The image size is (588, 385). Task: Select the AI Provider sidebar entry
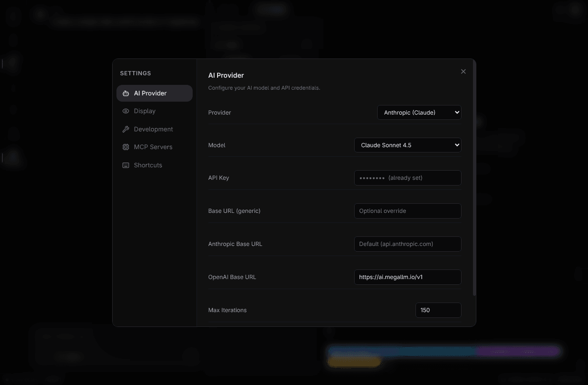pos(150,93)
